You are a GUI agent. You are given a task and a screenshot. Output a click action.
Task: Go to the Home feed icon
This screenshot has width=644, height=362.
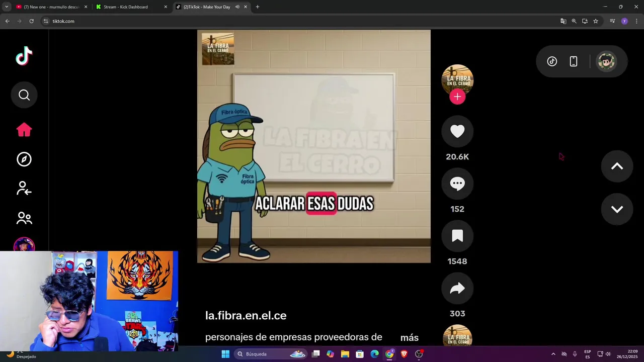pyautogui.click(x=24, y=130)
